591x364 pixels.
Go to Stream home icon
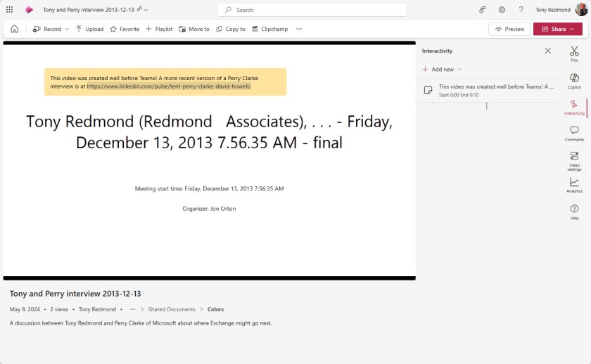click(14, 29)
